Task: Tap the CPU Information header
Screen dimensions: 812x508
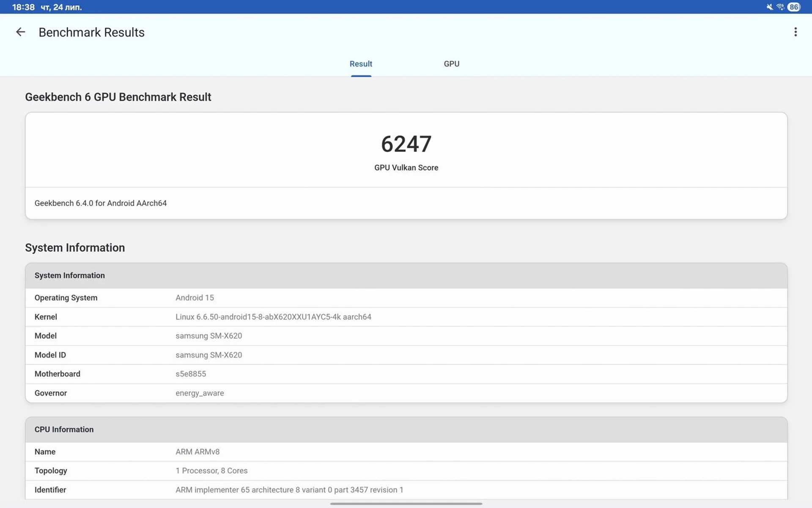Action: pos(64,429)
